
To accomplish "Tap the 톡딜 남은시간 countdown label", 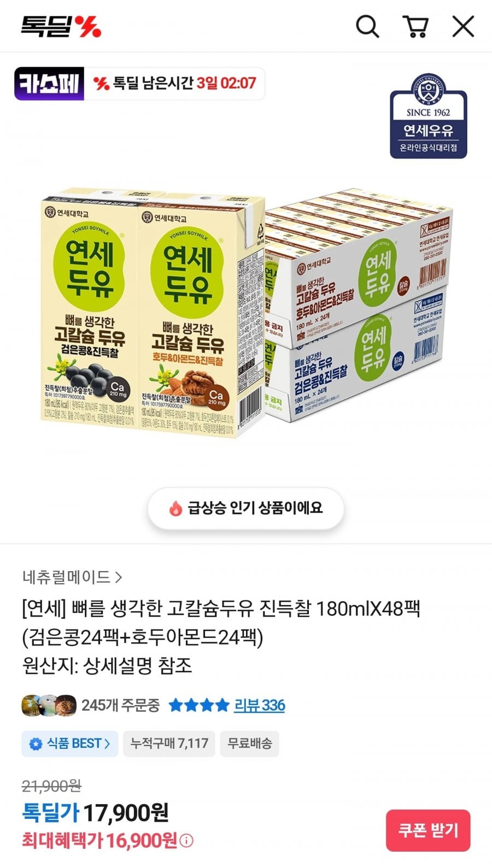I will tap(174, 84).
